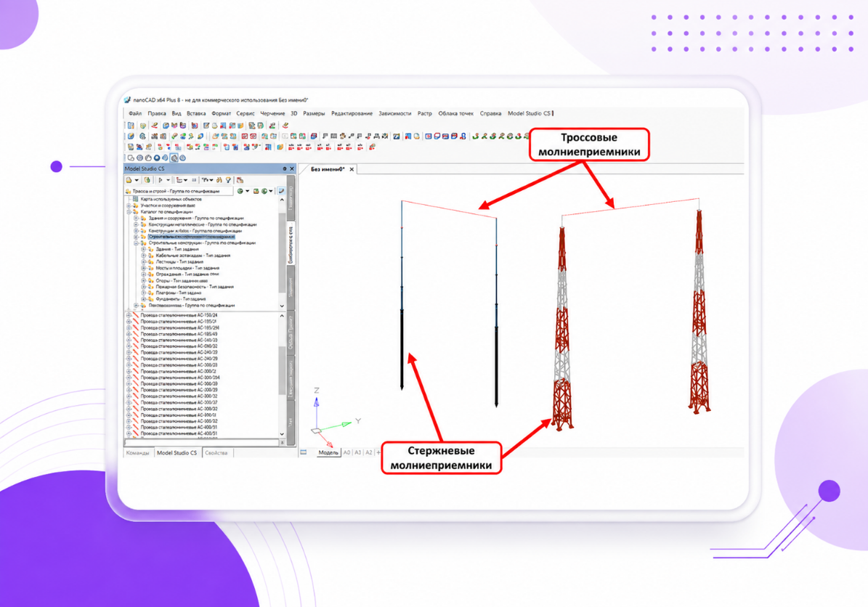Viewport: 868px width, 607px height.
Task: Collapse Строительные конструкции group node
Action: 136,243
